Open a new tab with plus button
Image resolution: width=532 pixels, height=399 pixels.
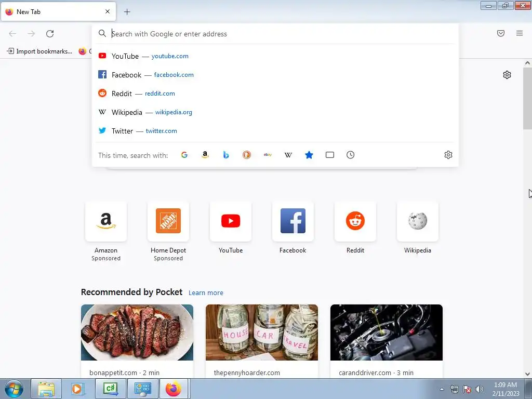[x=127, y=12]
